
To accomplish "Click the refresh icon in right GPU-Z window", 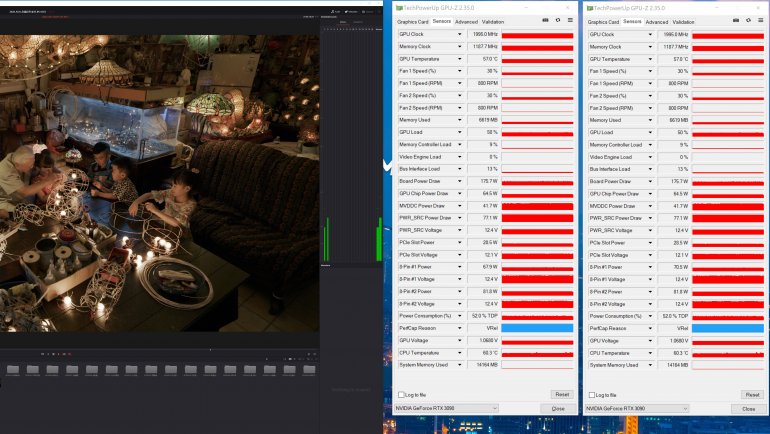I will point(749,21).
